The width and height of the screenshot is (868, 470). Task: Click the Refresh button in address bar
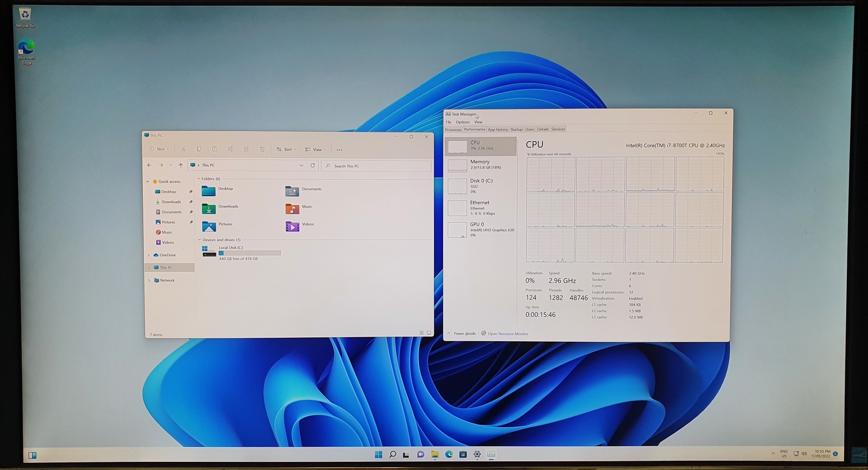[x=313, y=165]
